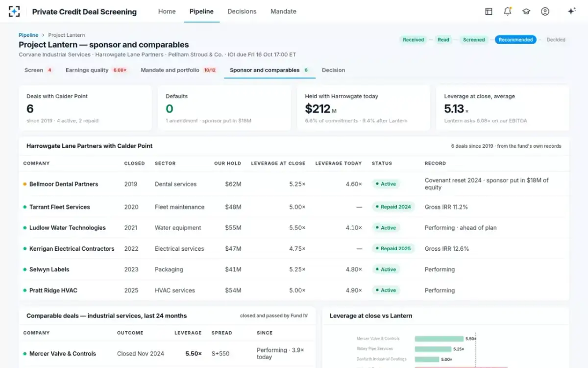Image resolution: width=588 pixels, height=368 pixels.
Task: Click the Outcome column header
Action: point(130,333)
